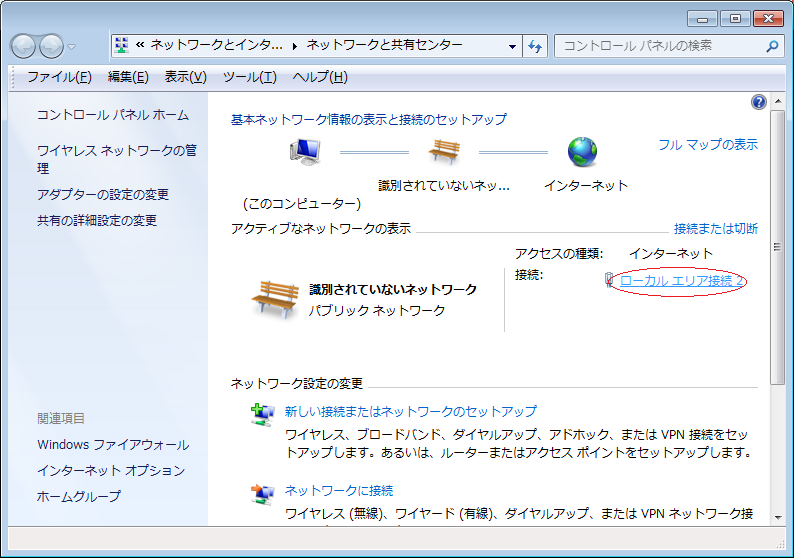Expand the address bar history dropdown

[x=512, y=47]
